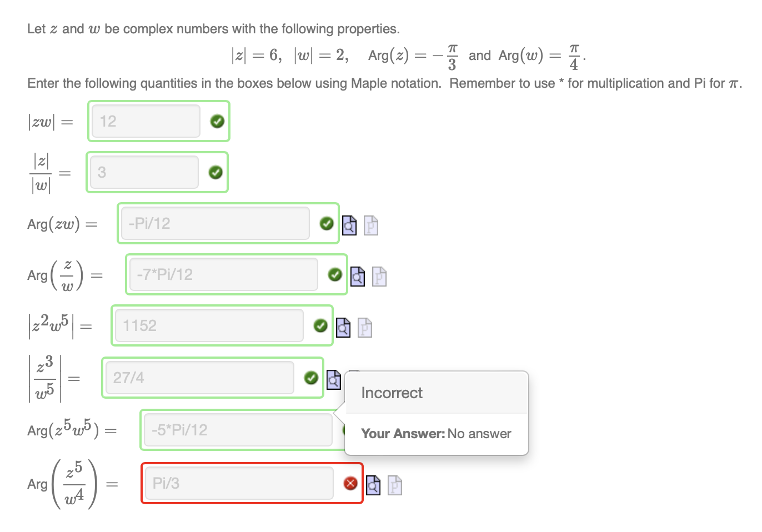The width and height of the screenshot is (762, 532).
Task: Dismiss the Incorrect tooltip popup
Action: pyautogui.click(x=437, y=393)
